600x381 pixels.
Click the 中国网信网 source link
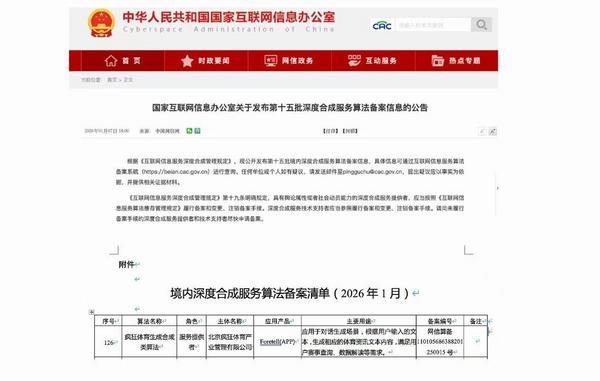(167, 131)
